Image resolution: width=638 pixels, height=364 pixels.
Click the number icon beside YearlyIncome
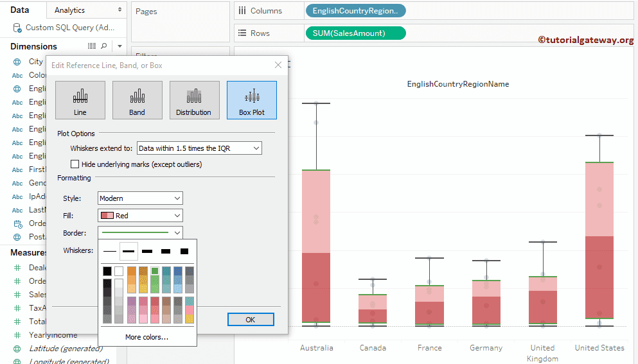17,335
